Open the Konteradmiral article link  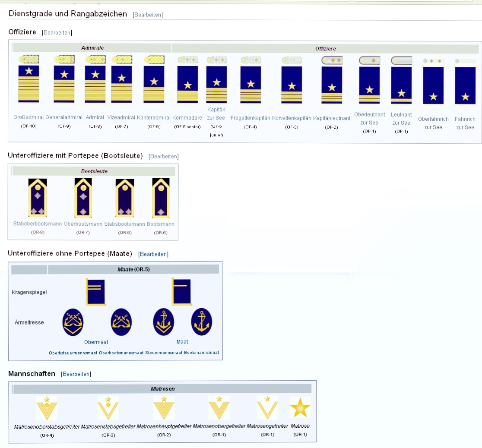[154, 118]
